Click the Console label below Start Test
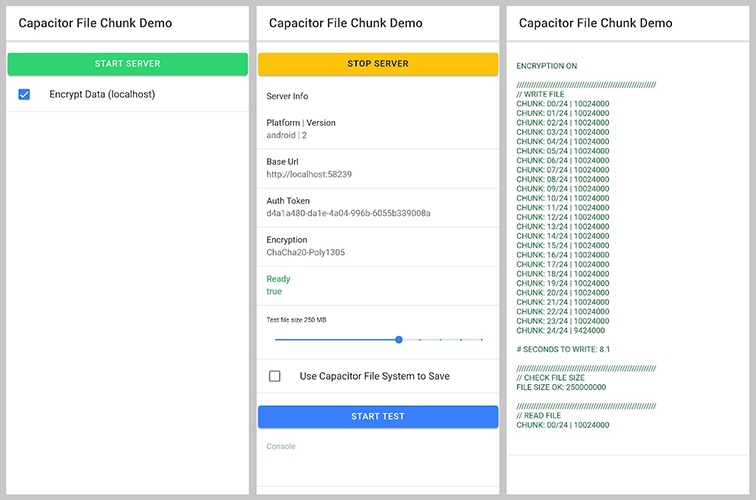 (281, 446)
